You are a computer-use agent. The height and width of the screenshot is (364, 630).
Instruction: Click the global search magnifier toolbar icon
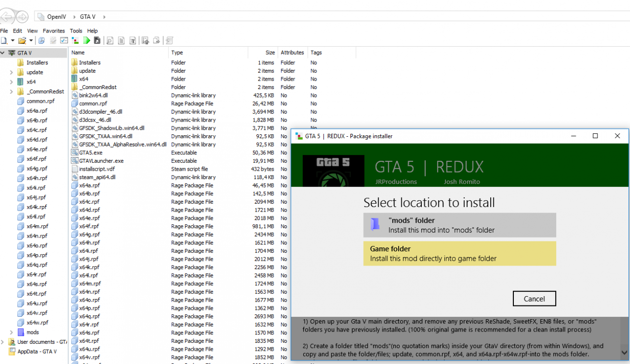point(42,40)
